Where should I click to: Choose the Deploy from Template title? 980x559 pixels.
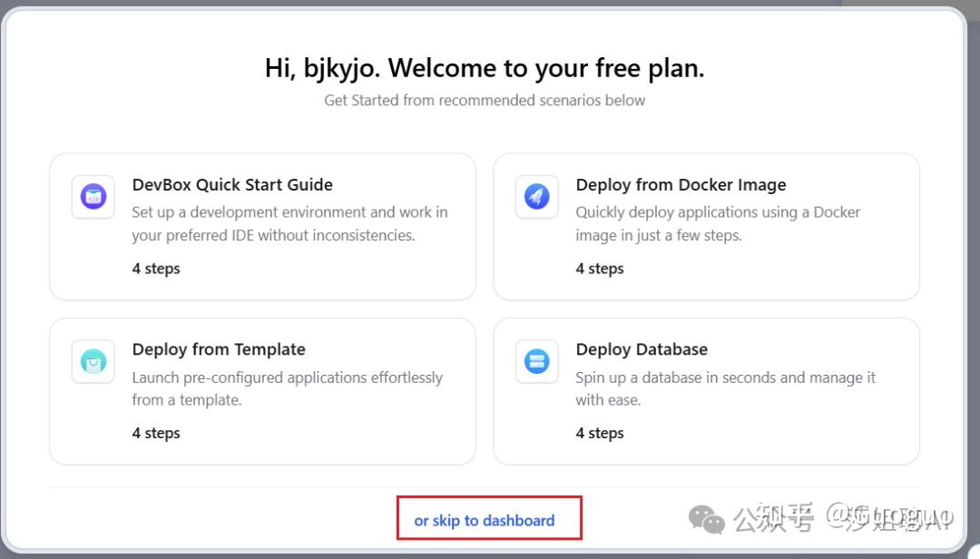pyautogui.click(x=219, y=349)
